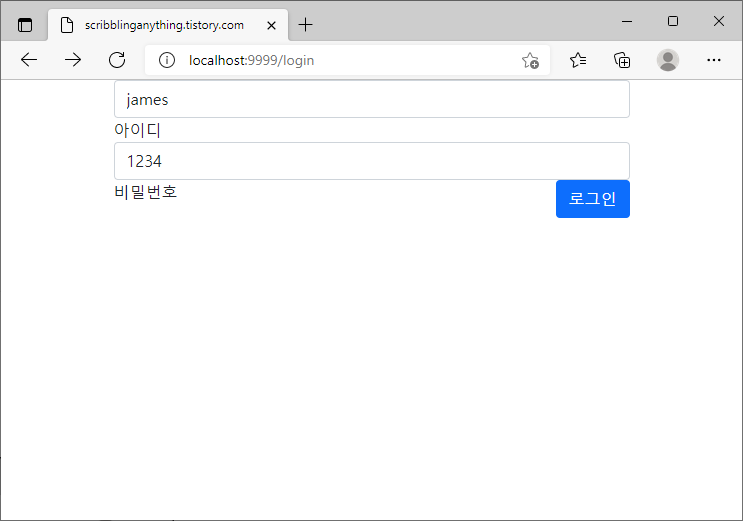The height and width of the screenshot is (521, 743).
Task: Close the browser window
Action: (x=719, y=21)
